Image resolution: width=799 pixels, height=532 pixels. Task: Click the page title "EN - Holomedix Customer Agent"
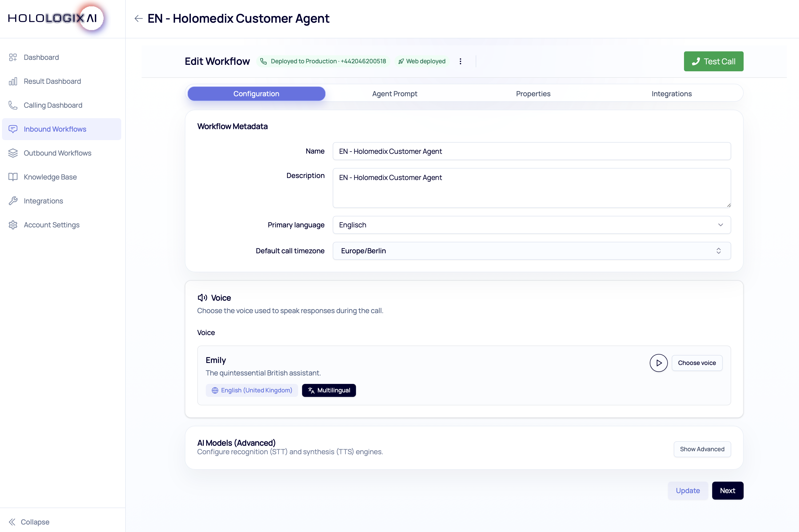point(238,18)
